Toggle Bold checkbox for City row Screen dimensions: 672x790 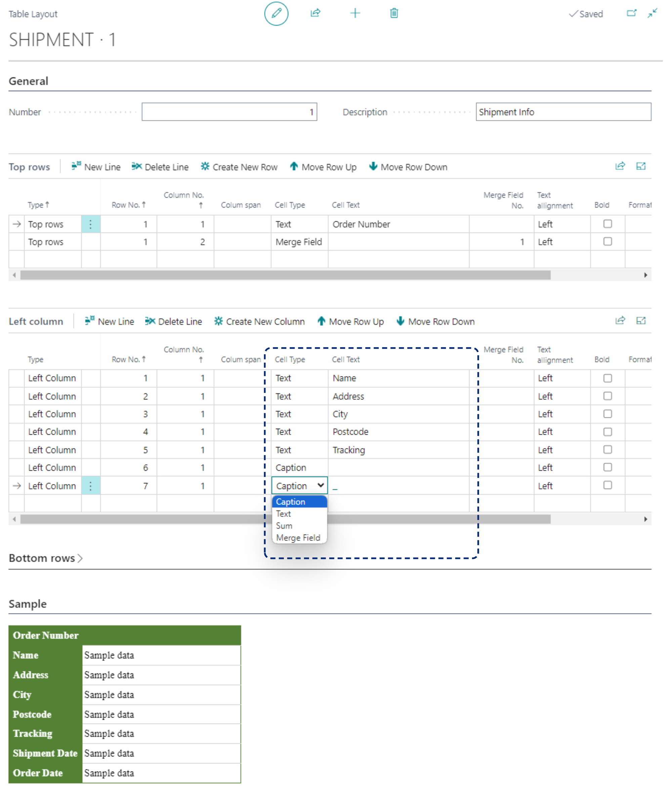coord(607,413)
